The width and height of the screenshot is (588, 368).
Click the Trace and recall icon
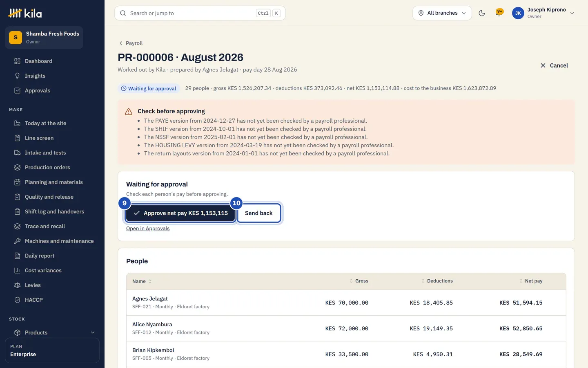pos(17,226)
